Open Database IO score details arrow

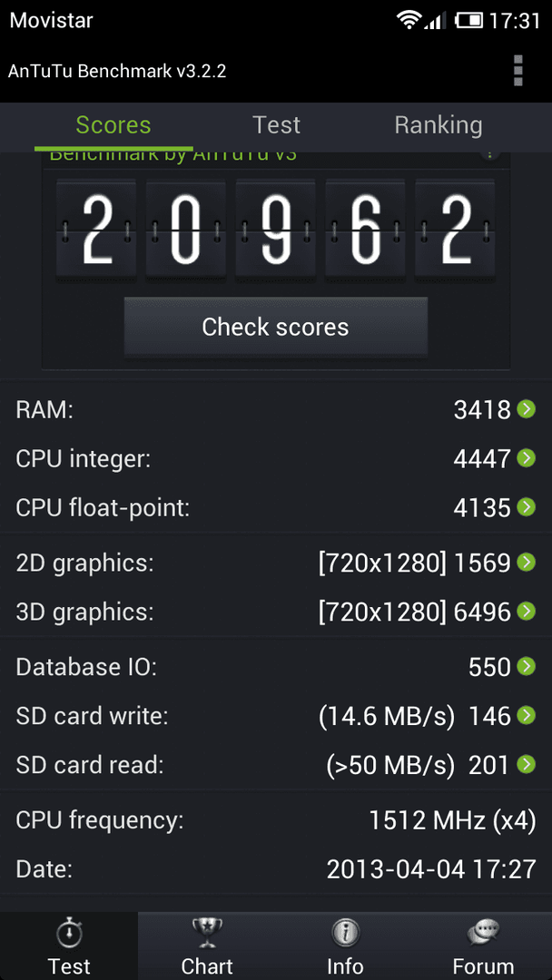coord(527,666)
